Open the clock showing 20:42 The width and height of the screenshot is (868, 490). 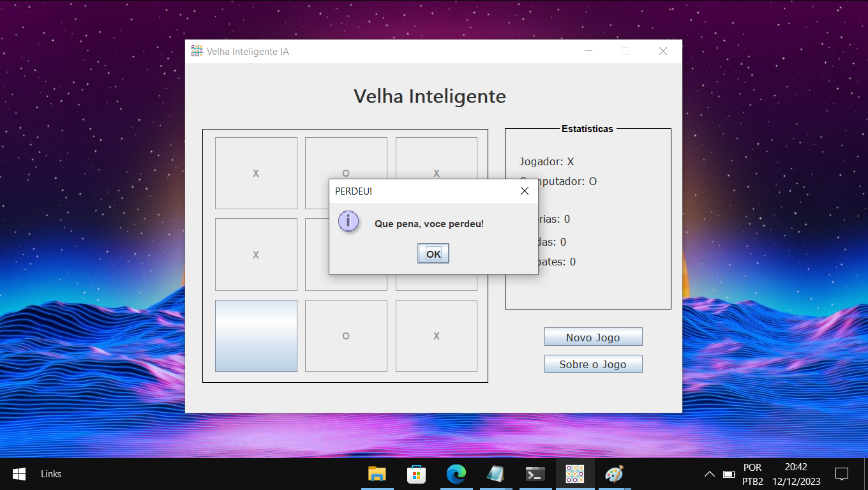tap(796, 474)
